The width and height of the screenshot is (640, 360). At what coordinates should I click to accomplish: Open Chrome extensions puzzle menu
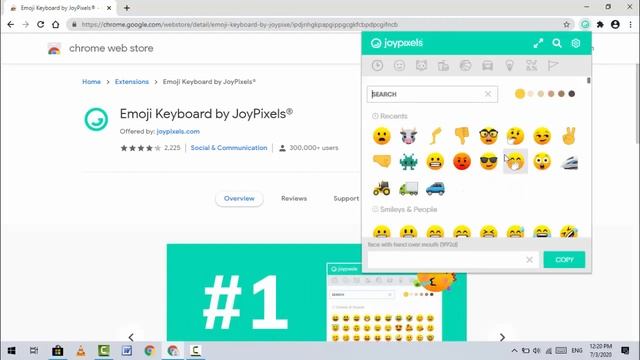[600, 24]
